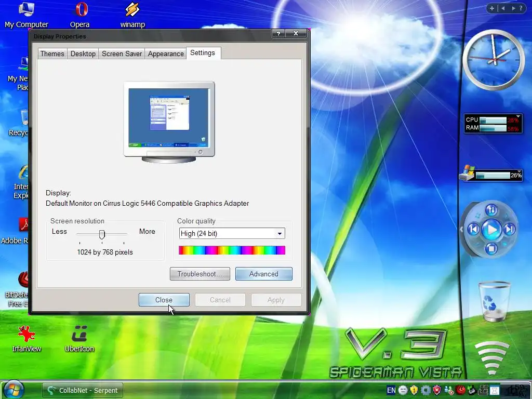Click the taskbar clock
This screenshot has width=532, height=399.
[517, 390]
